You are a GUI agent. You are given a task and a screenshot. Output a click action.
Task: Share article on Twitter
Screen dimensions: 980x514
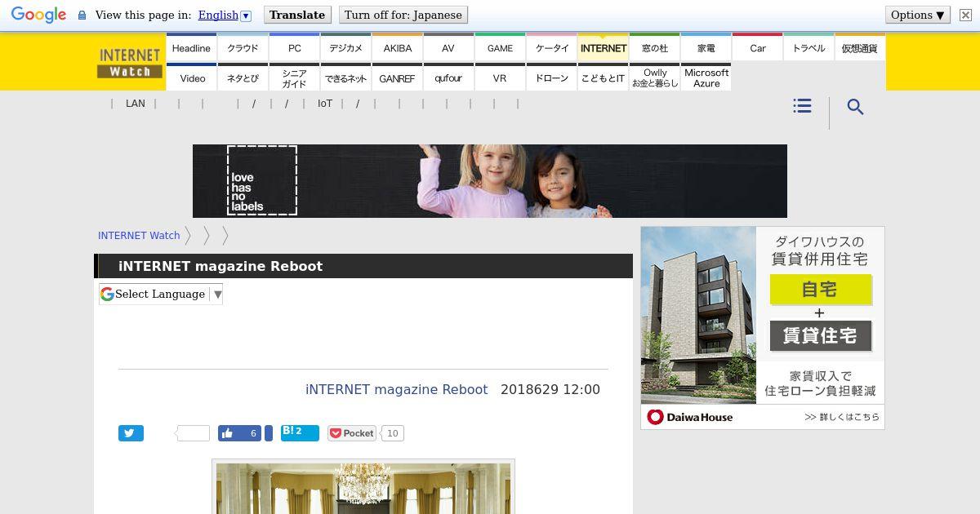pyautogui.click(x=131, y=433)
